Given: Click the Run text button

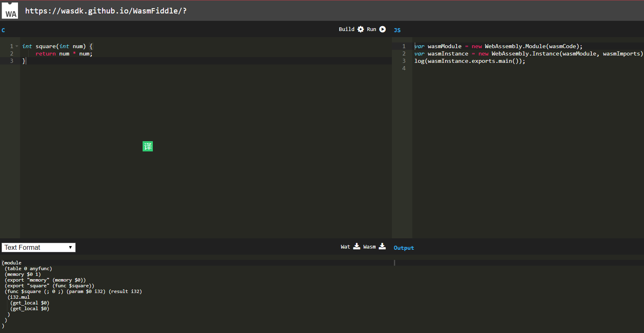Looking at the screenshot, I should pyautogui.click(x=371, y=29).
